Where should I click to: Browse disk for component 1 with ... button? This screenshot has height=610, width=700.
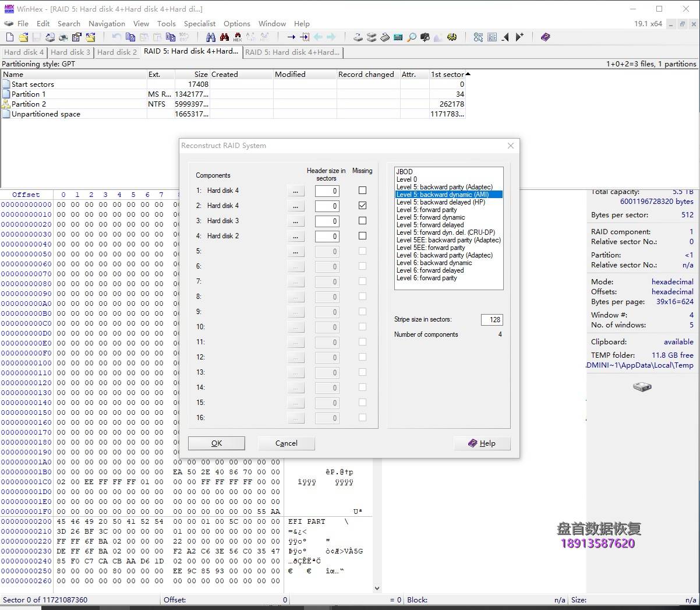tap(296, 191)
